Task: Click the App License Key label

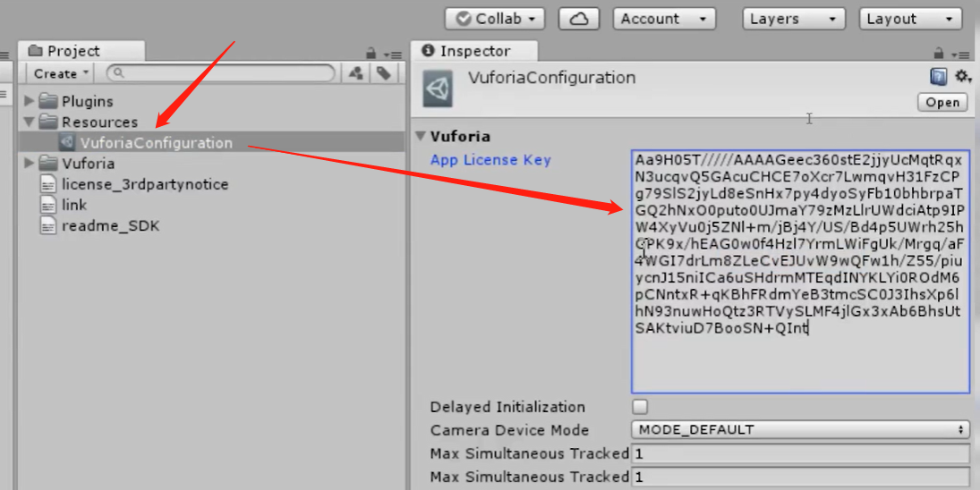Action: coord(490,160)
